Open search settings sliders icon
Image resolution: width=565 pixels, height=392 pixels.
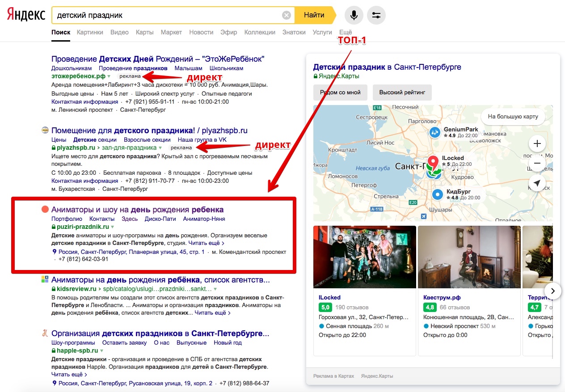click(x=376, y=15)
